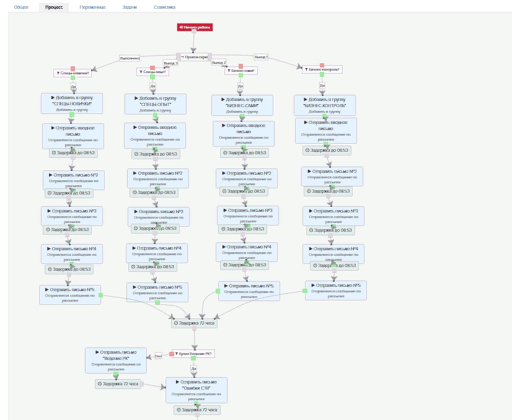This screenshot has height=420, width=512.
Task: Click the Спецы-новички? condition block
Action: pos(73,72)
